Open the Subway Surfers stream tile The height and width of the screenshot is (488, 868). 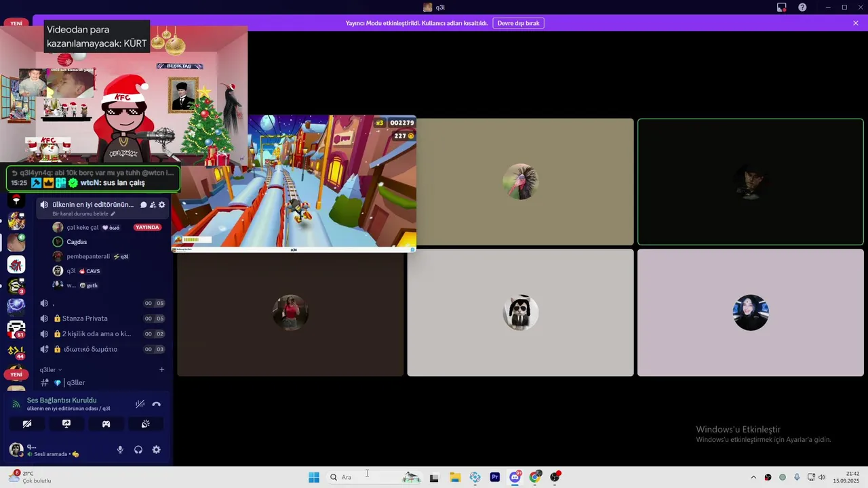pyautogui.click(x=294, y=183)
